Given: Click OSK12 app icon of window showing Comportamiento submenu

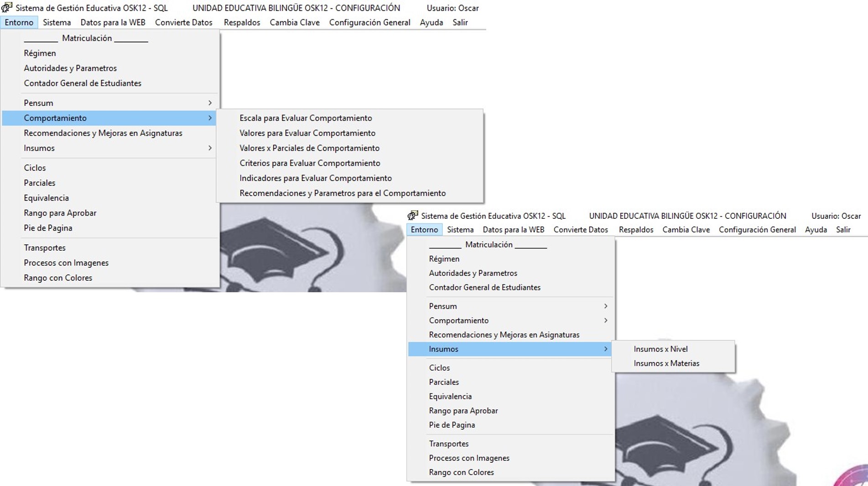Looking at the screenshot, I should (x=7, y=8).
